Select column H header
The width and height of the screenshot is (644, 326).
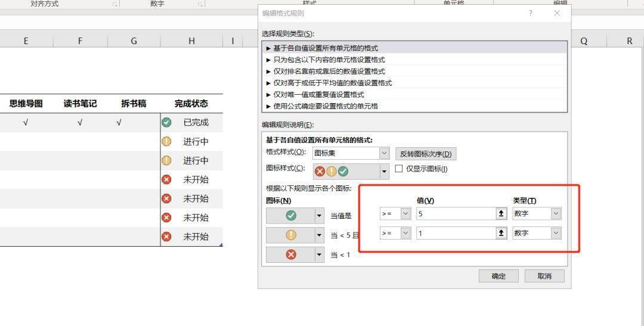pyautogui.click(x=191, y=41)
